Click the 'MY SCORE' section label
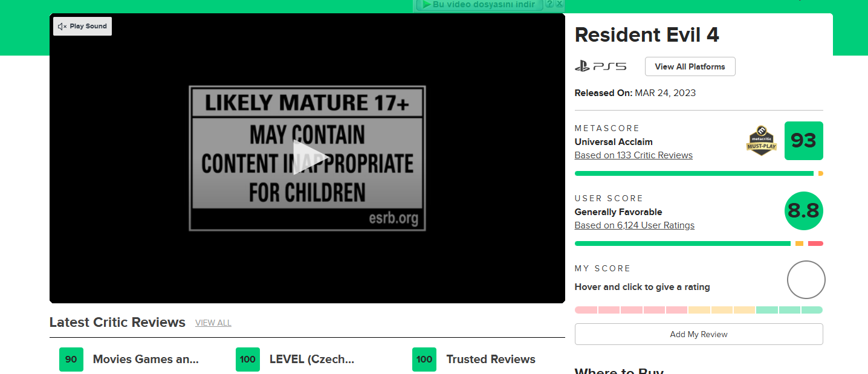The height and width of the screenshot is (374, 868). coord(603,268)
